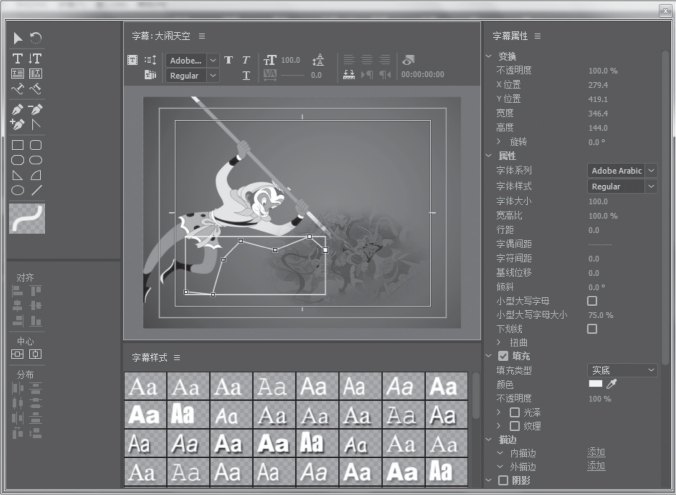676x495 pixels.
Task: Click the timecode 00:00:00:00 field
Action: click(x=422, y=74)
